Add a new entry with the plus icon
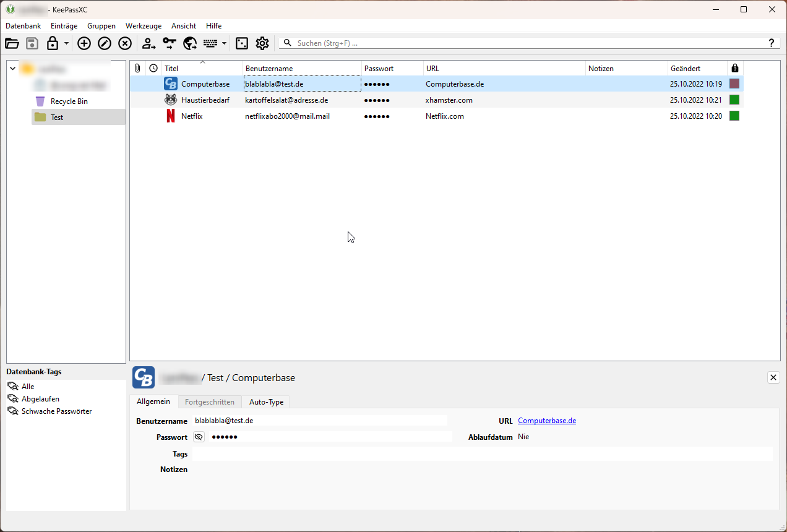Screen dimensions: 787x532 [84, 43]
